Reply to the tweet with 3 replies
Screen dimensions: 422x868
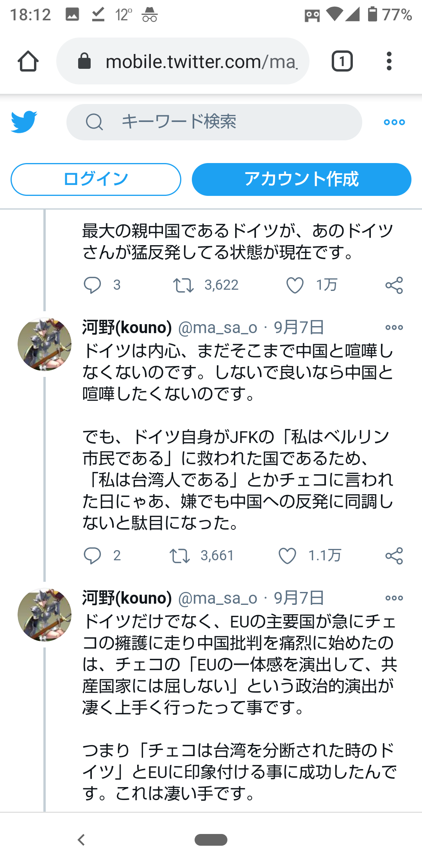[x=93, y=285]
